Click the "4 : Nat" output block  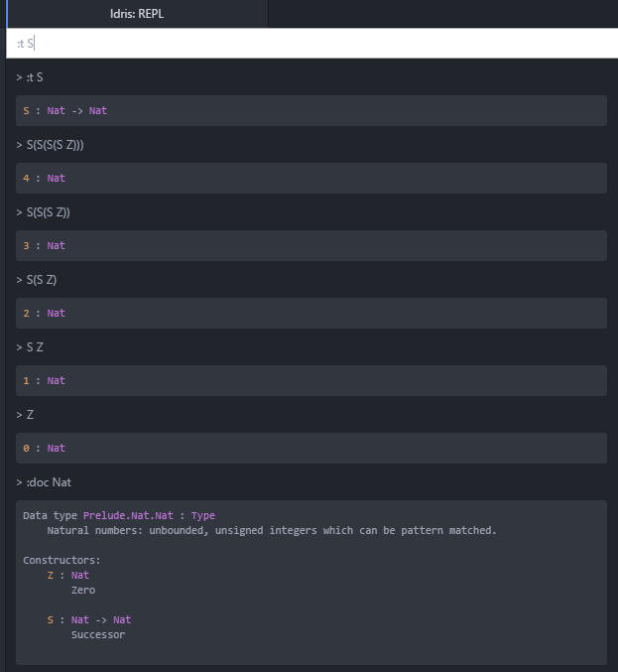tap(310, 178)
